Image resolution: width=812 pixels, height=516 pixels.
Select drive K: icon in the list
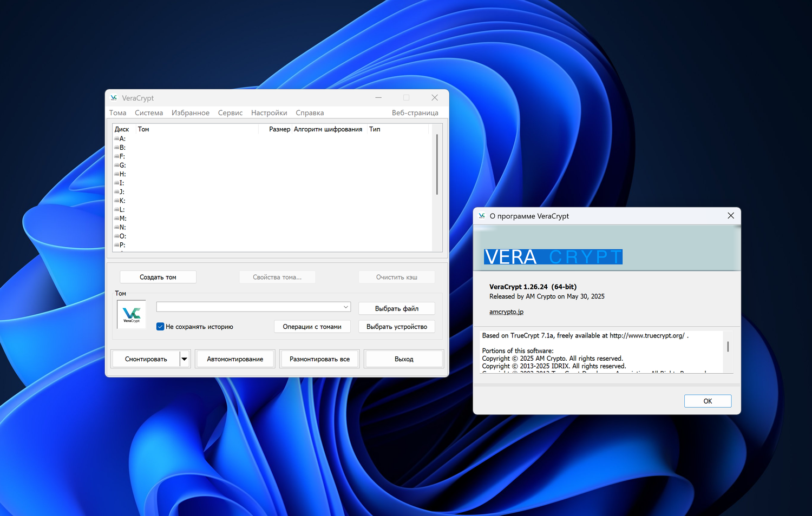click(116, 201)
